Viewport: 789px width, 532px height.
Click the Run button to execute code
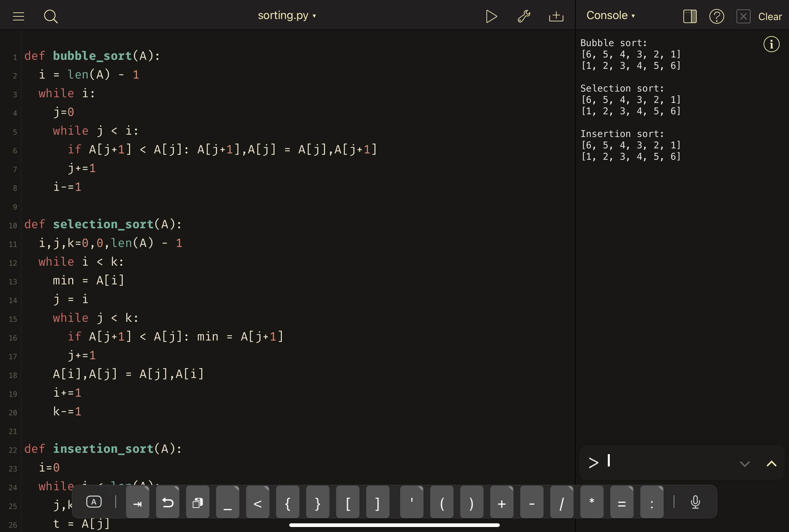(491, 16)
